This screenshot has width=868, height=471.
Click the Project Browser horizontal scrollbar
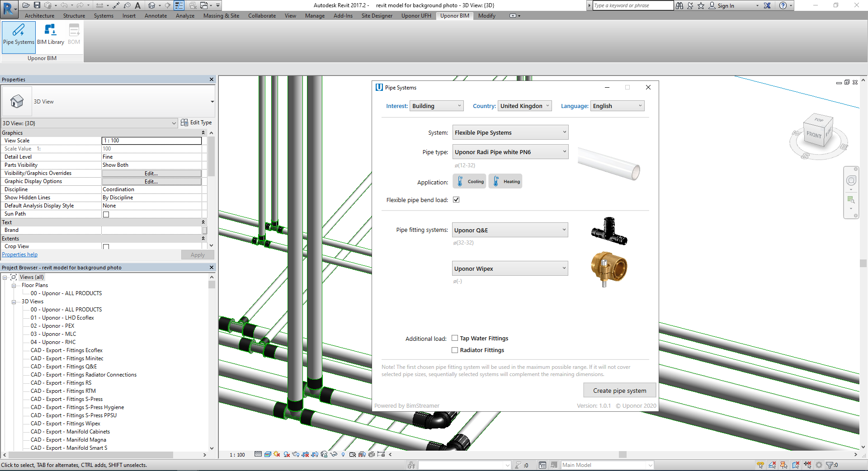(90, 455)
